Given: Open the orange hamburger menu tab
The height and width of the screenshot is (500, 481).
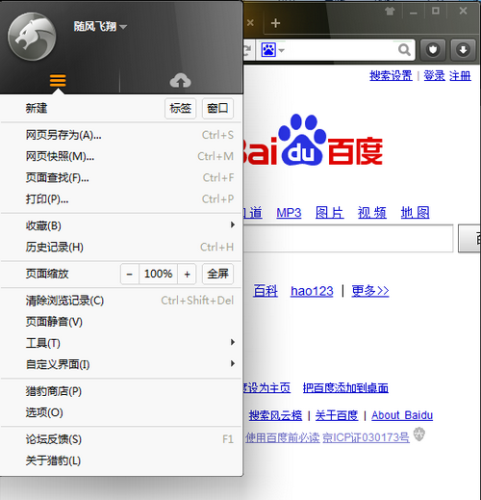Looking at the screenshot, I should 58,81.
